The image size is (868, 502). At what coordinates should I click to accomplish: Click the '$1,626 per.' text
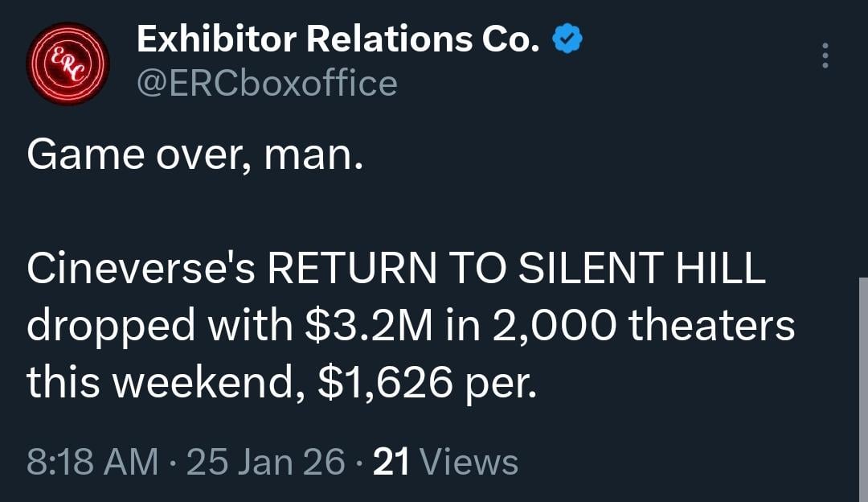tap(425, 383)
